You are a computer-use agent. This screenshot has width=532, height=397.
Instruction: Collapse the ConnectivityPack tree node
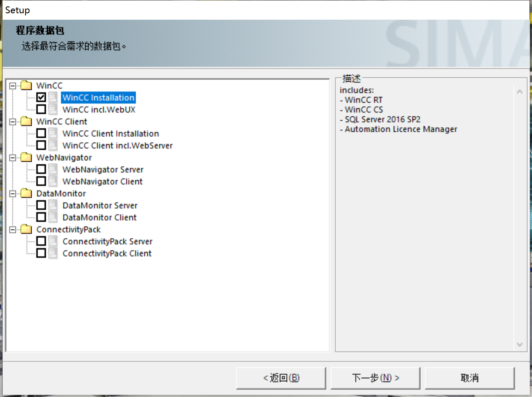point(13,230)
